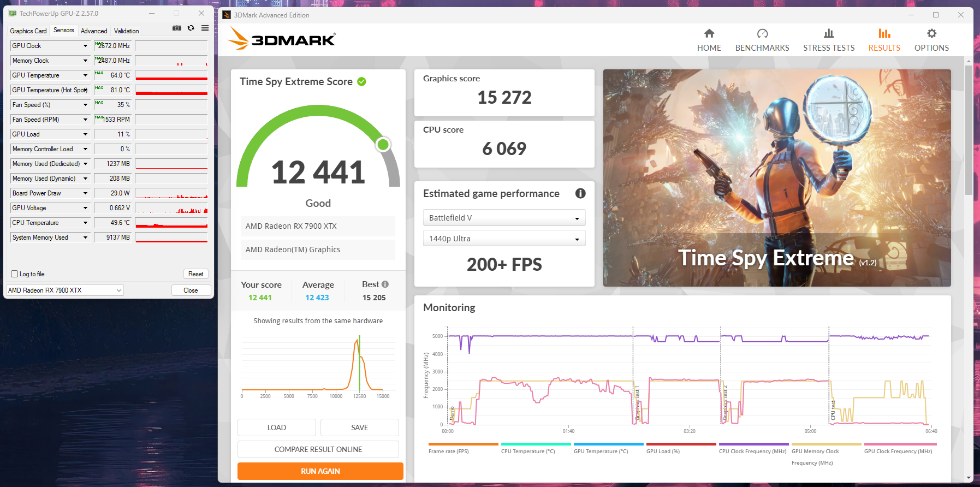This screenshot has width=980, height=487.
Task: Click the Estimated game performance info icon
Action: pos(580,193)
